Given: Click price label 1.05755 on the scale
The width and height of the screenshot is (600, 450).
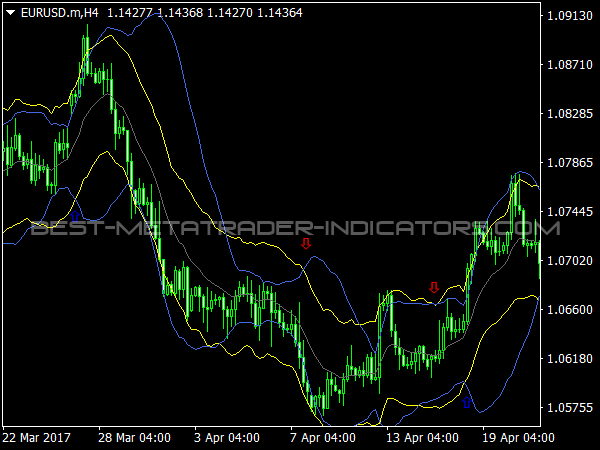Looking at the screenshot, I should [570, 408].
